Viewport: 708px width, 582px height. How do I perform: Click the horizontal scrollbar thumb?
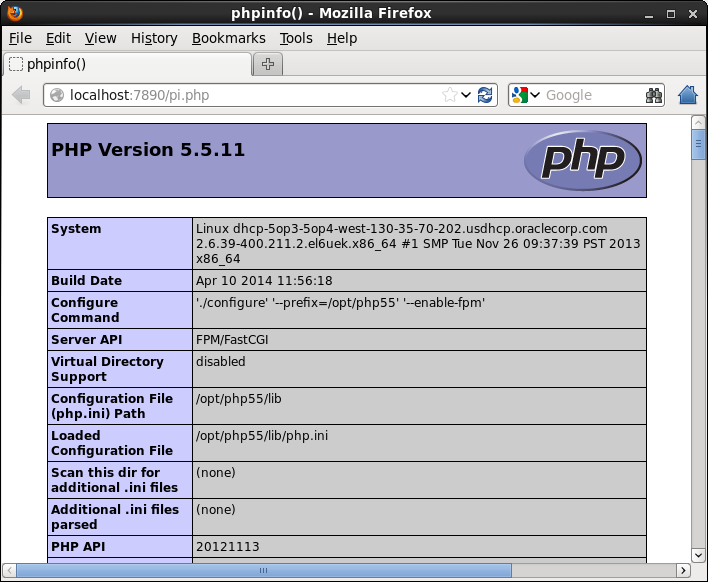tap(264, 570)
